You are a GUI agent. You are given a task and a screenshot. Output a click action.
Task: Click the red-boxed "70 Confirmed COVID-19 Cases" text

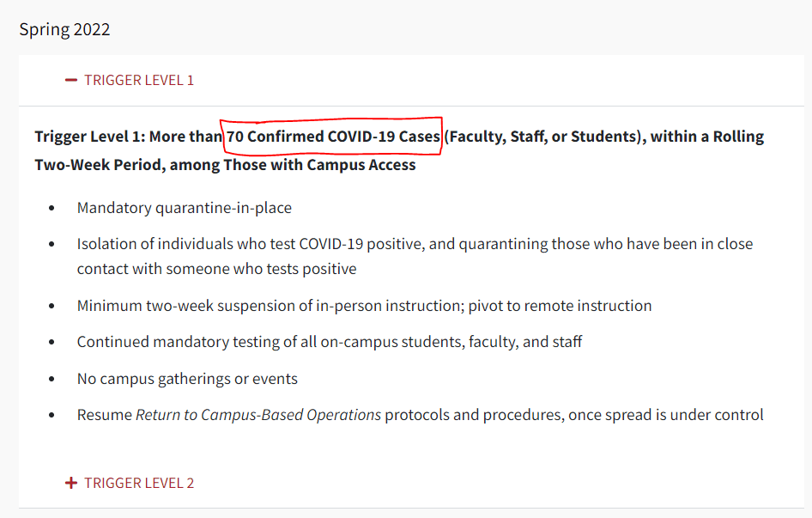click(333, 137)
